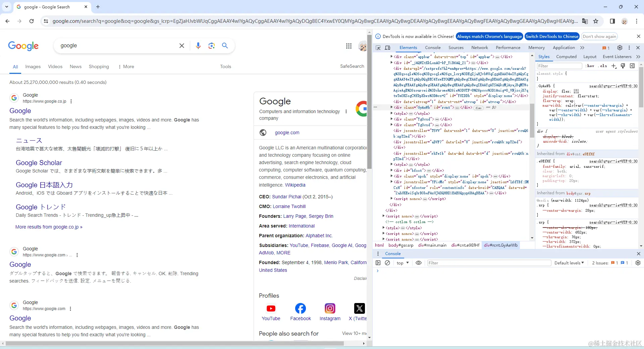Image resolution: width=644 pixels, height=349 pixels.
Task: Click the Tools button under search bar
Action: tap(225, 66)
